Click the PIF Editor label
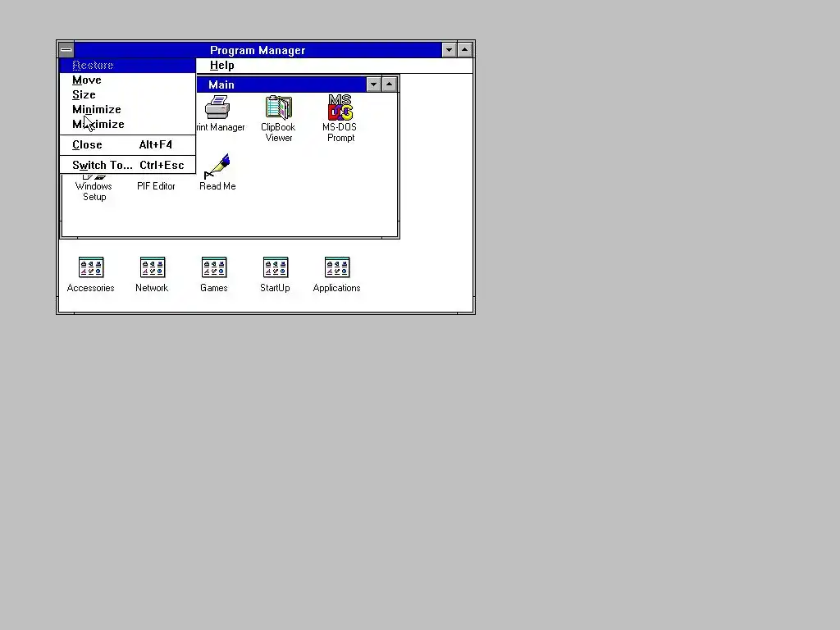 156,186
